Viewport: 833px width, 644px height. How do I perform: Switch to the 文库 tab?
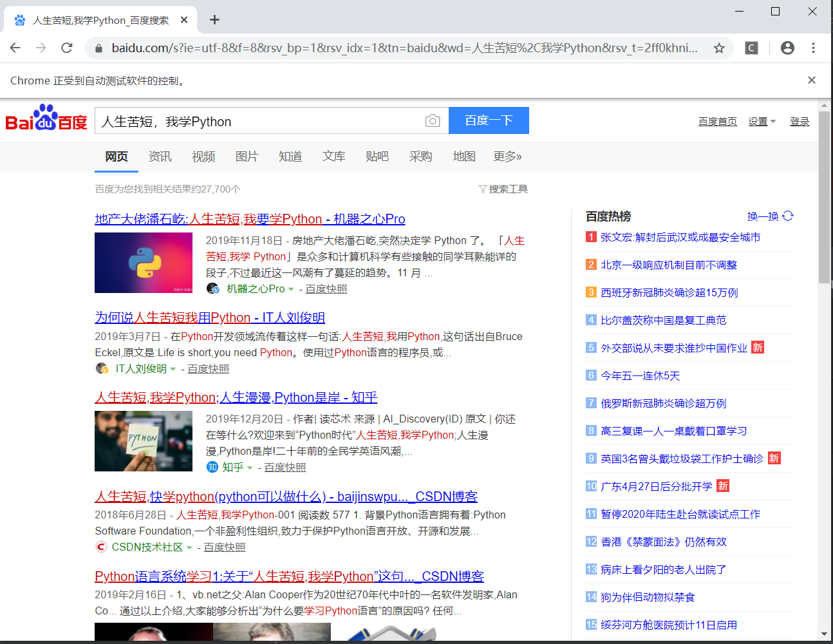pyautogui.click(x=333, y=156)
